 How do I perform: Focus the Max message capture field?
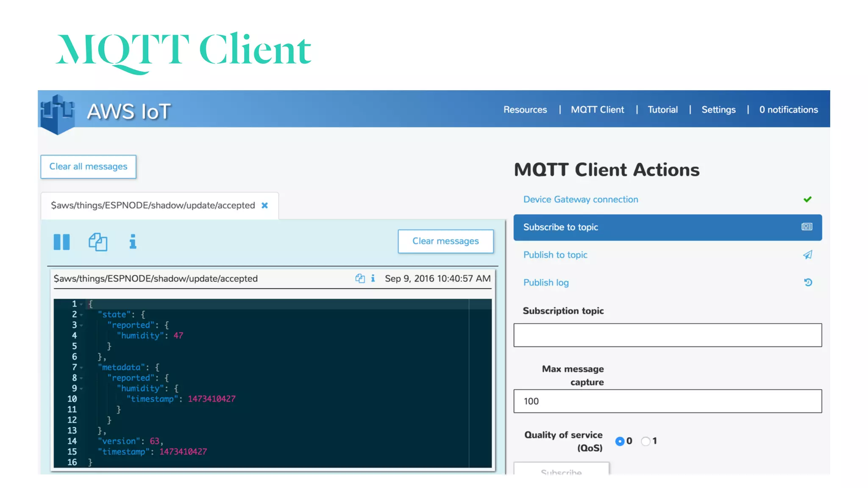coord(668,401)
